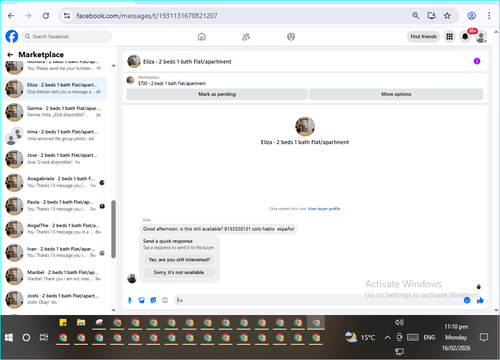Viewport: 500px width, 360px height.
Task: Open the Friends tab icon
Action: point(246,37)
